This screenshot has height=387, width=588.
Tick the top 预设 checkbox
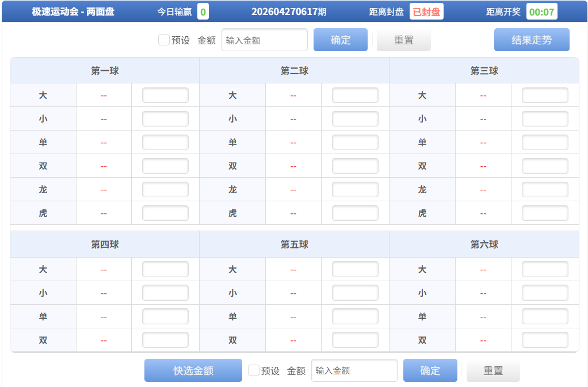[164, 40]
